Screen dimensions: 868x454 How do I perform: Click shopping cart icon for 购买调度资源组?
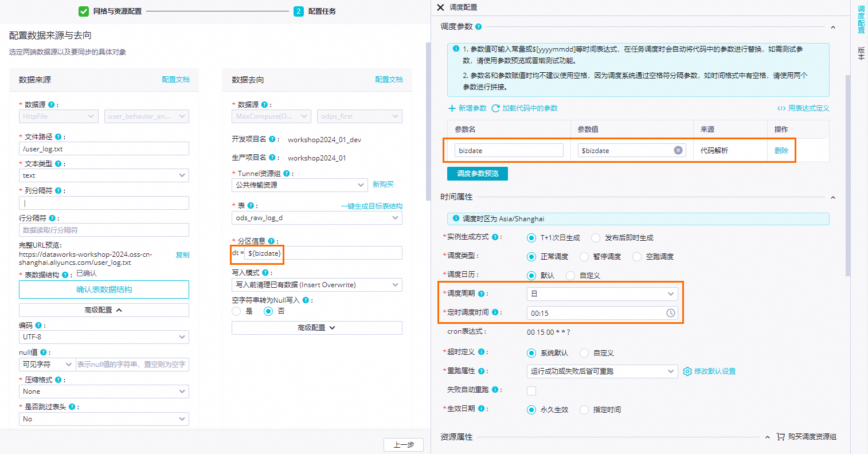780,437
